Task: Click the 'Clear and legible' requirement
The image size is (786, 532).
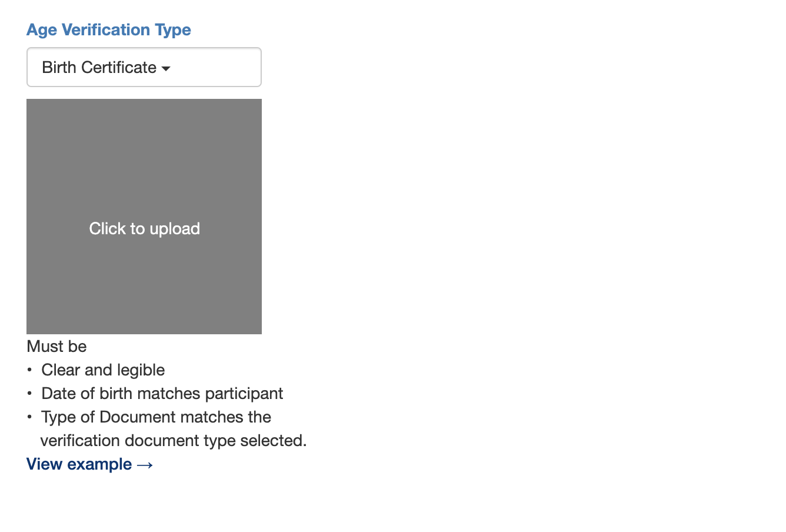Action: [103, 370]
